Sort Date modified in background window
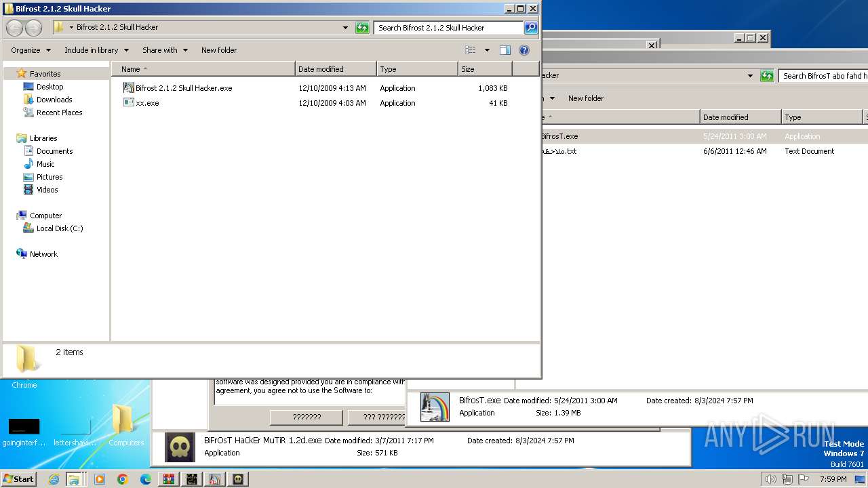 (x=741, y=117)
